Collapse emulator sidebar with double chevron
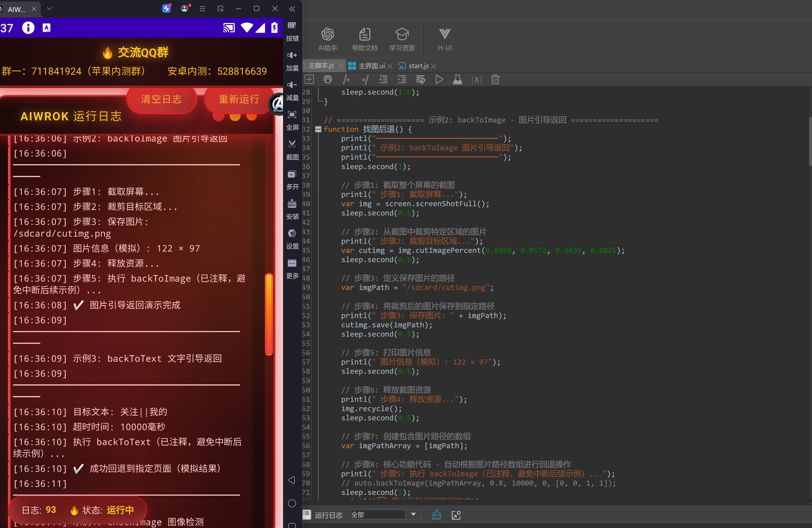 tap(292, 9)
